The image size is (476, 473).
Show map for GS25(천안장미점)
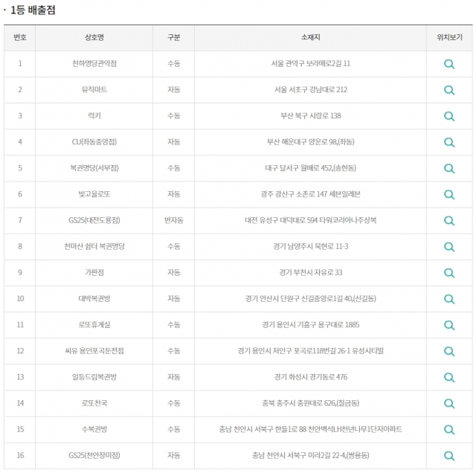(x=449, y=456)
